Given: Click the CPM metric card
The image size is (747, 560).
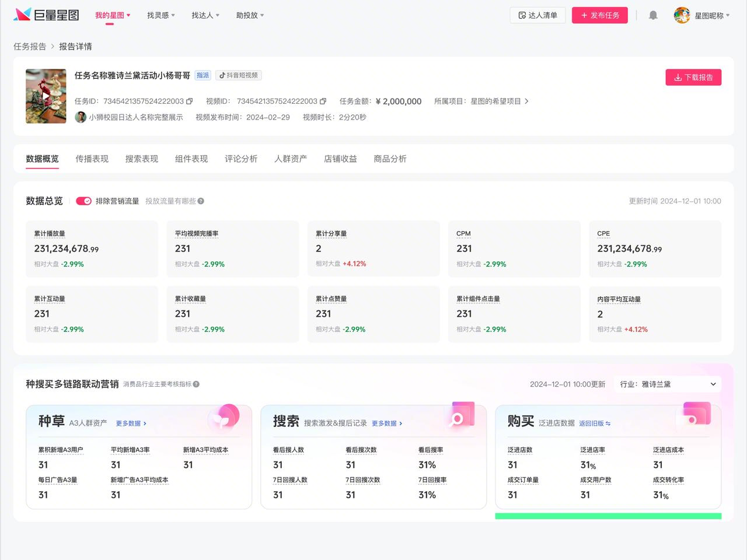Looking at the screenshot, I should (x=514, y=249).
